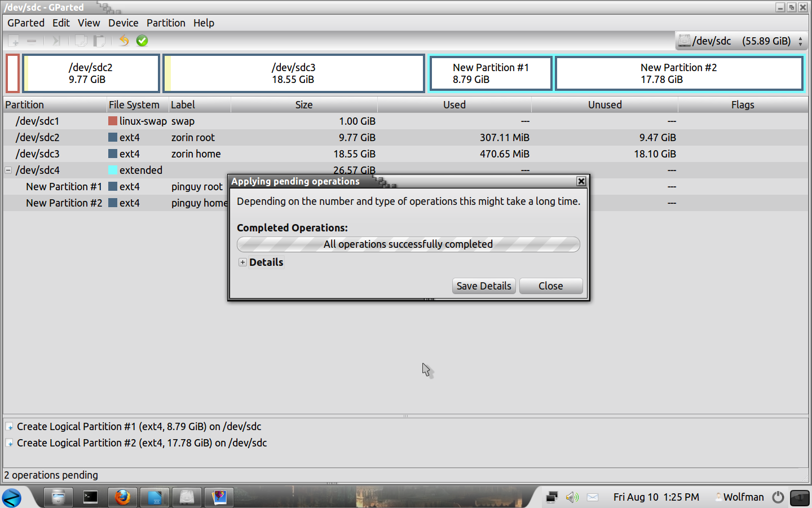Expand the Details section in the dialog
Viewport: 812px width, 508px height.
coord(242,262)
